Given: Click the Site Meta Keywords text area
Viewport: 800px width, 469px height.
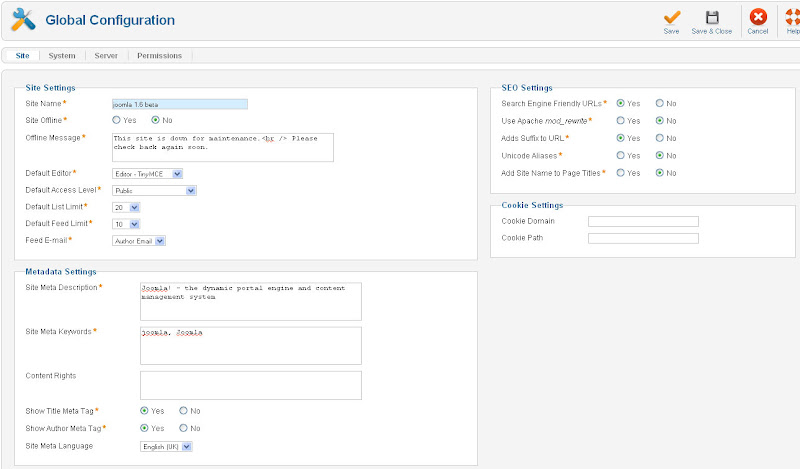Looking at the screenshot, I should (x=251, y=346).
